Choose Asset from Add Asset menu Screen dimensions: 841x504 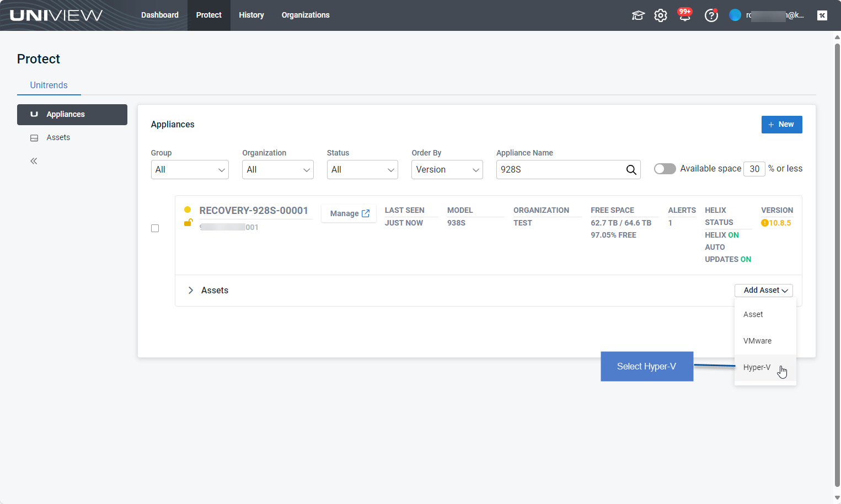pos(765,314)
